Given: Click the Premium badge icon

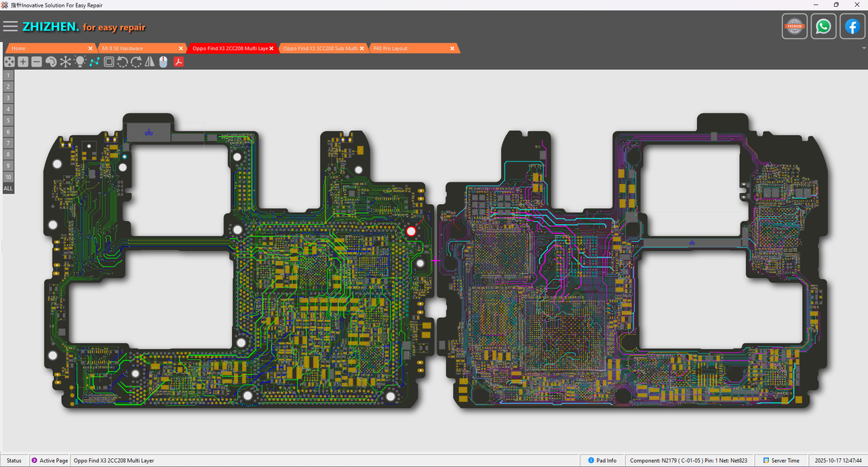Looking at the screenshot, I should [795, 26].
